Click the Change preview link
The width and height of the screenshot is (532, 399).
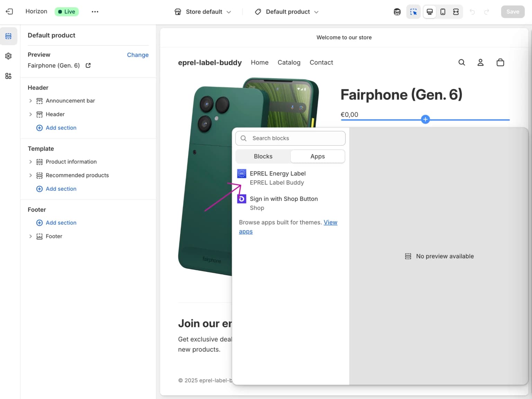coord(138,55)
